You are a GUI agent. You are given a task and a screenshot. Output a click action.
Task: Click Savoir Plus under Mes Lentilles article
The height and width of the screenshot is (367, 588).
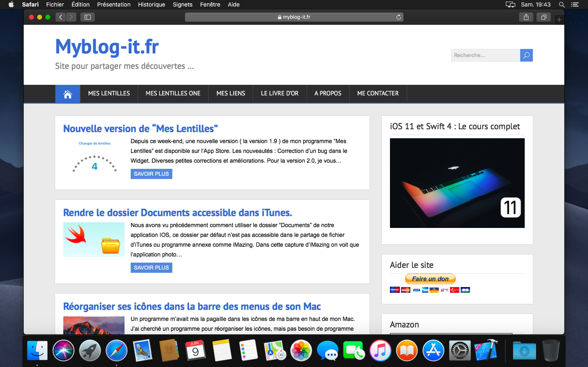(x=151, y=174)
